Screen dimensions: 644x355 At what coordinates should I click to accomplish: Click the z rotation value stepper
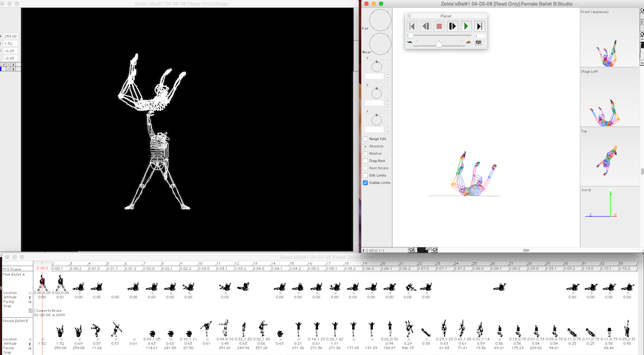pyautogui.click(x=388, y=129)
